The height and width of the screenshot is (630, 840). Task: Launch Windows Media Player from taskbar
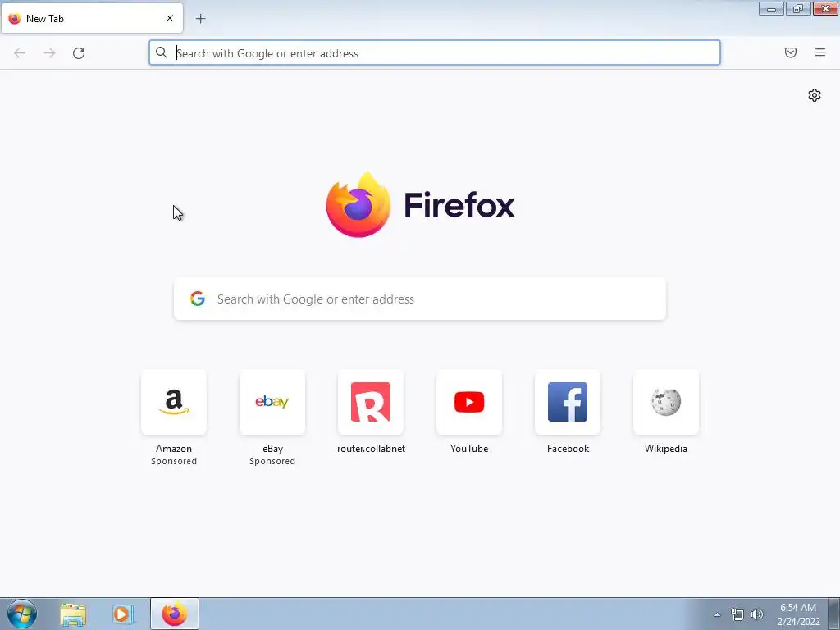click(123, 614)
